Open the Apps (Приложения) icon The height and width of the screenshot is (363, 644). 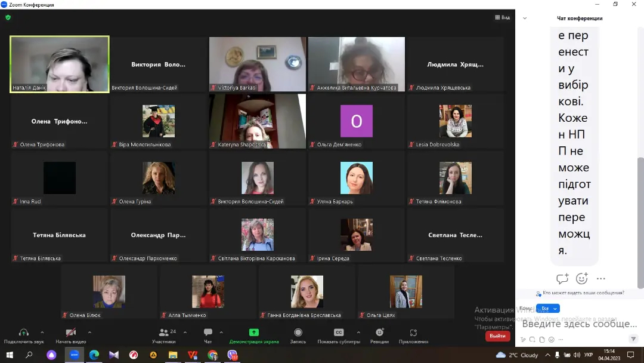pyautogui.click(x=413, y=333)
